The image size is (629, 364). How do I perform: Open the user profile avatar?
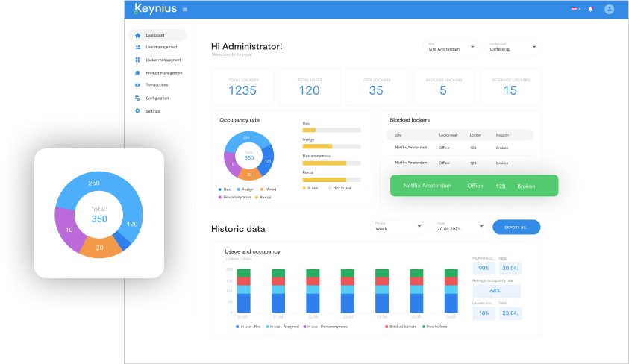(609, 10)
